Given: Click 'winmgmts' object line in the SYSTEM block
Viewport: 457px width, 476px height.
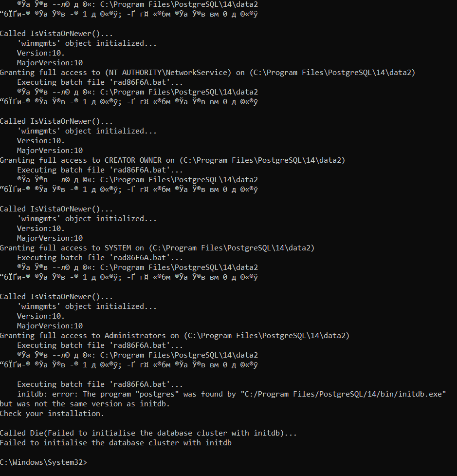Looking at the screenshot, I should click(x=87, y=219).
